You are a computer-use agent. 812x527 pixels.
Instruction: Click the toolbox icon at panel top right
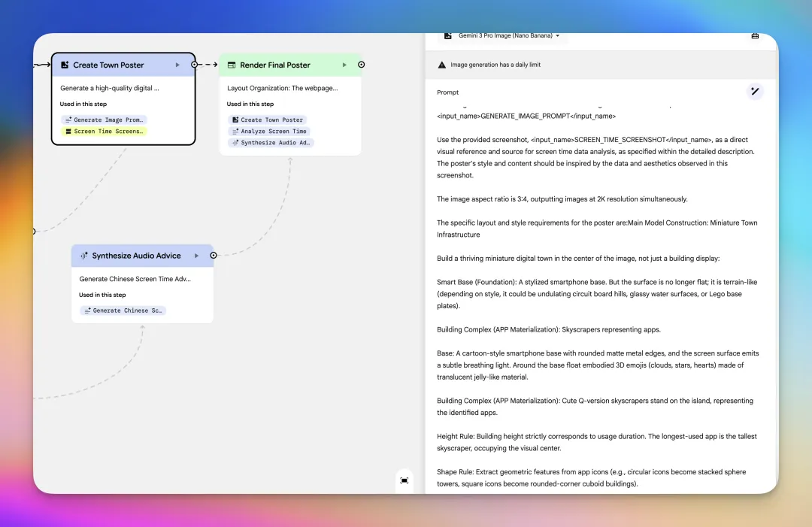(x=755, y=35)
